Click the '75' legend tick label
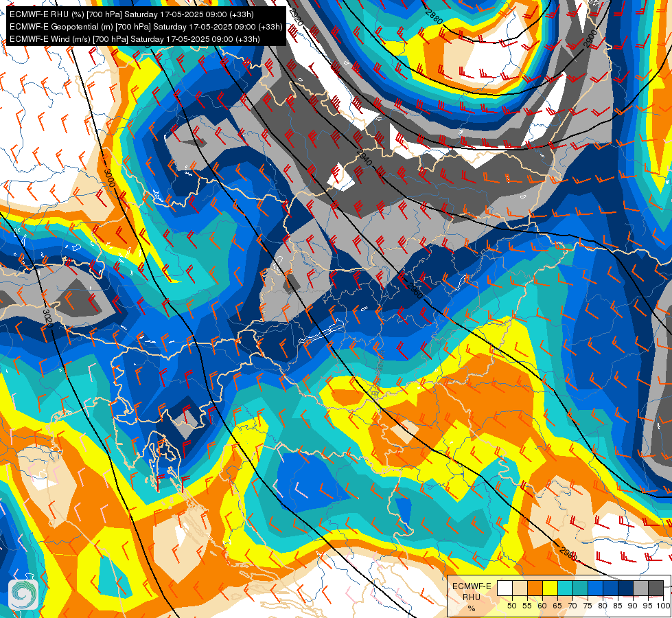Viewport: 672px width, 618px height. (587, 606)
